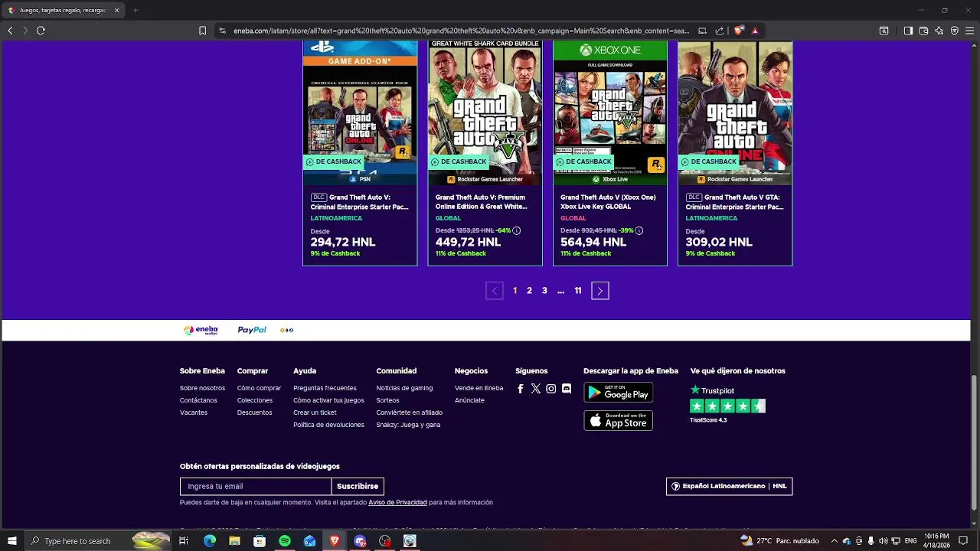The width and height of the screenshot is (980, 551).
Task: Click the Get it on Google Play badge
Action: [x=619, y=393]
